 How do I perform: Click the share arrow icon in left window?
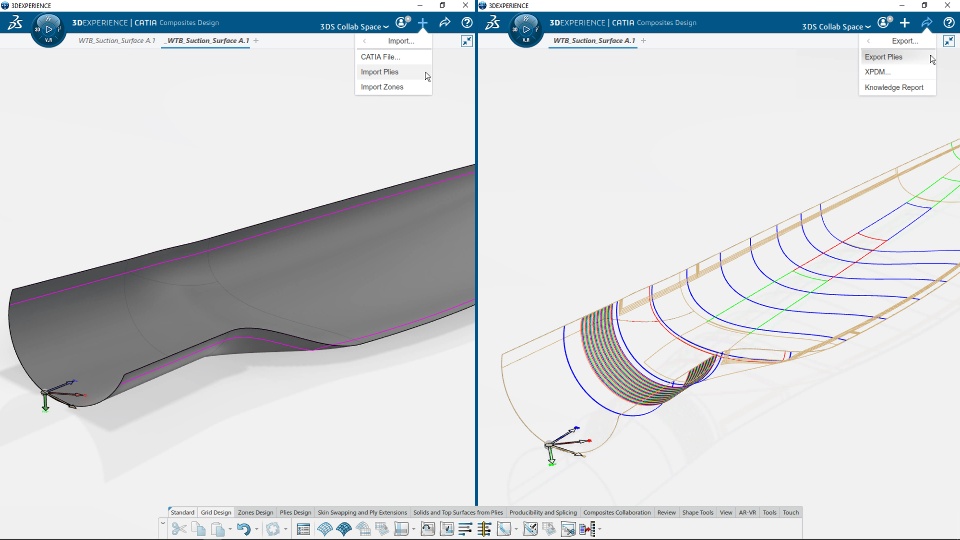pos(444,23)
